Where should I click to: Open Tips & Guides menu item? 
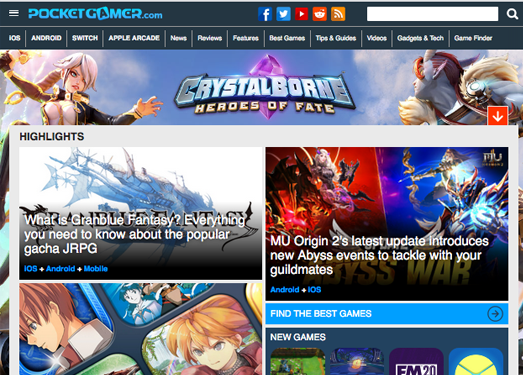pos(336,38)
